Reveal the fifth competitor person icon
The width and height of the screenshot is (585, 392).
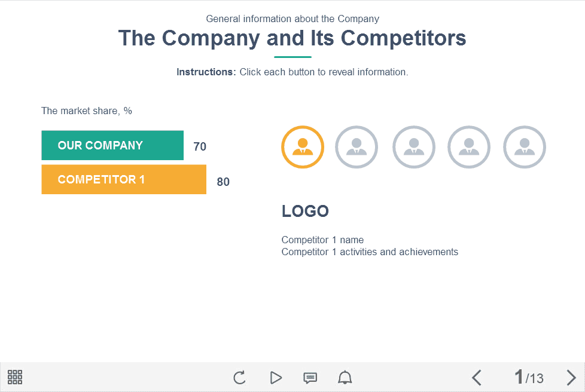click(525, 147)
